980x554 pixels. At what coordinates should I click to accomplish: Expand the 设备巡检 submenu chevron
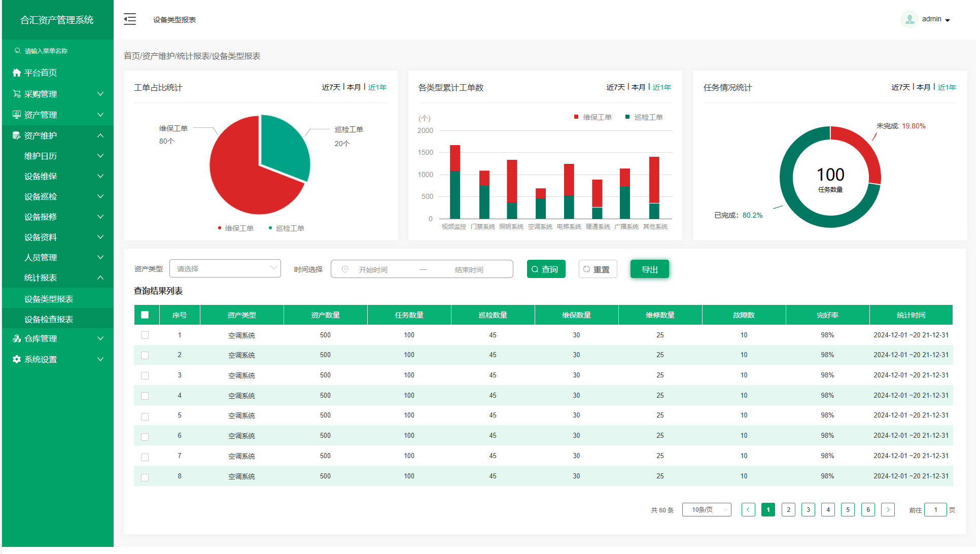100,196
